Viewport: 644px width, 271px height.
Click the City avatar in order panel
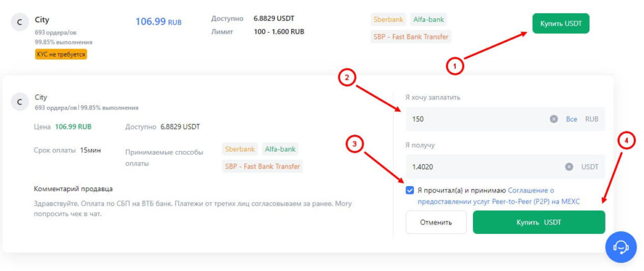19,101
